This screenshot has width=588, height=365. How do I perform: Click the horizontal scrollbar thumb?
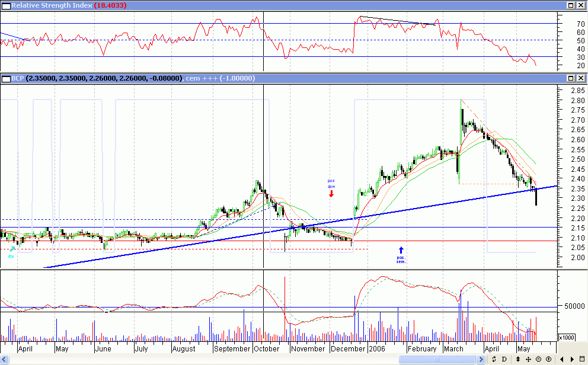tap(437, 360)
